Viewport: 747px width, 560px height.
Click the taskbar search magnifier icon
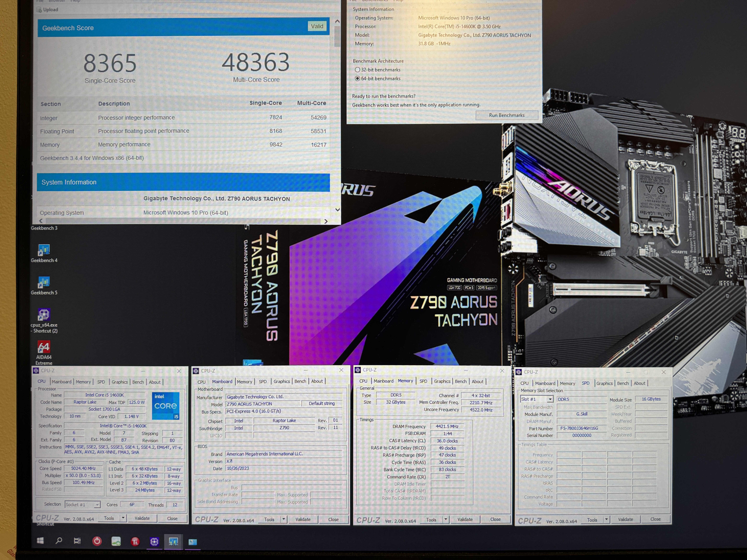pyautogui.click(x=58, y=541)
